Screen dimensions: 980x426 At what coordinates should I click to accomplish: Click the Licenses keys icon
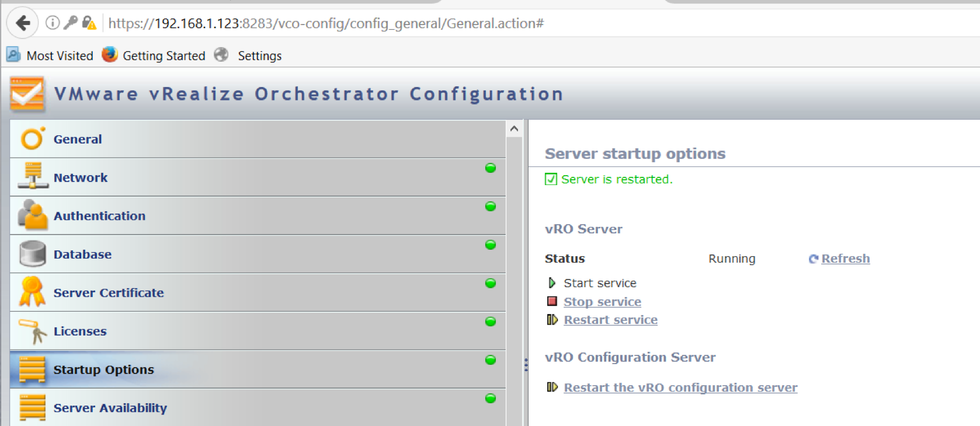33,331
